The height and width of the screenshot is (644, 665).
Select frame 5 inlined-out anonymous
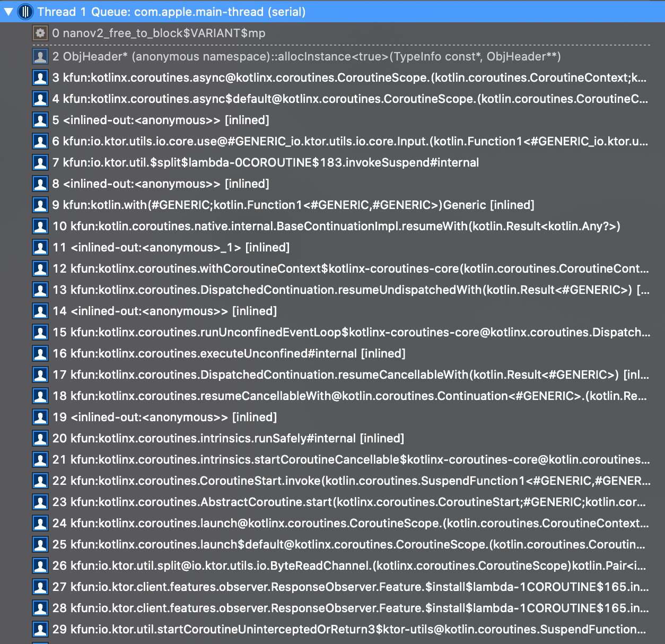pyautogui.click(x=159, y=120)
